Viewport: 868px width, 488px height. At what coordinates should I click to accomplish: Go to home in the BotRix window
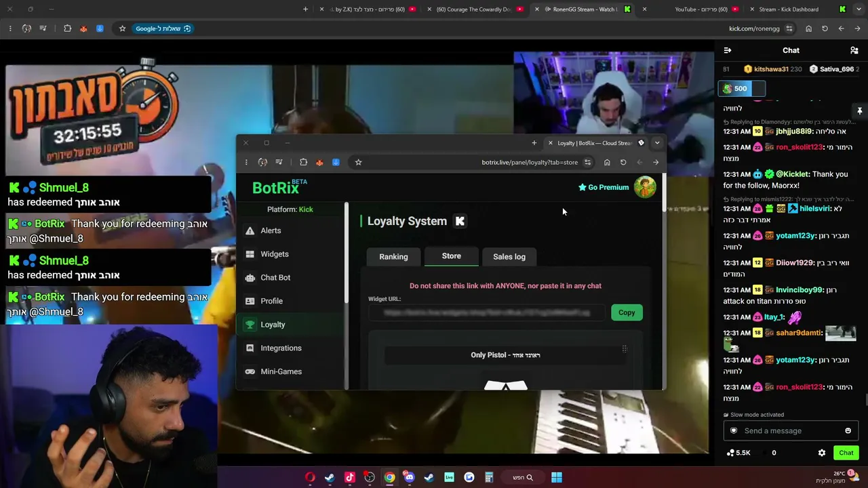pos(607,162)
